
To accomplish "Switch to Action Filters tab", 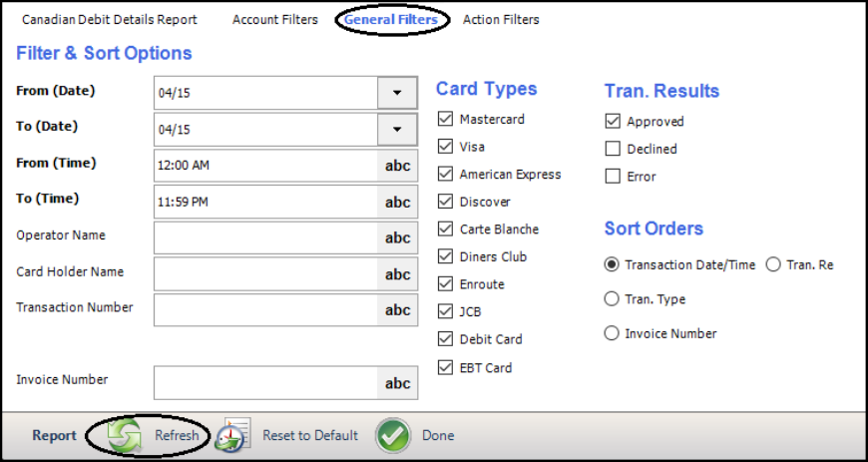I will [x=501, y=20].
